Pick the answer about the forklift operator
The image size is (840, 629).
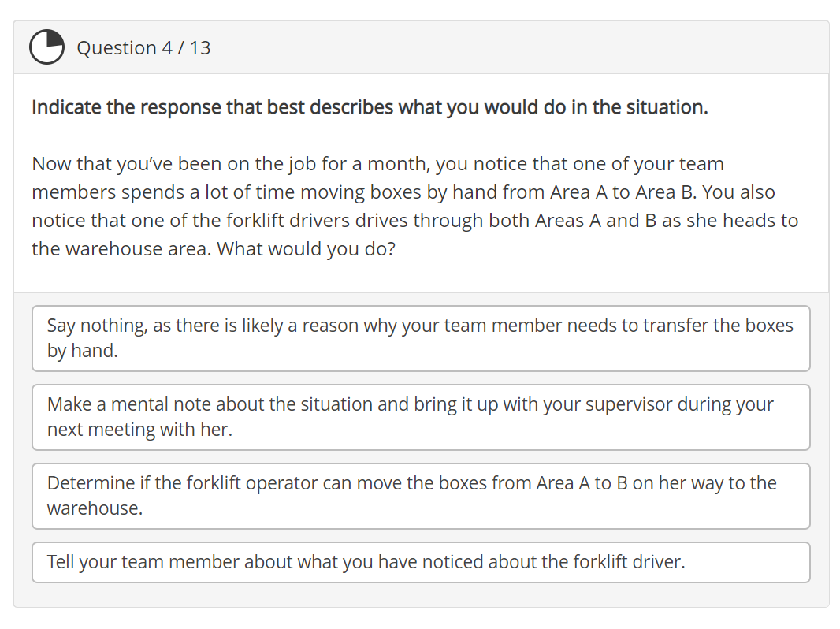(x=420, y=496)
